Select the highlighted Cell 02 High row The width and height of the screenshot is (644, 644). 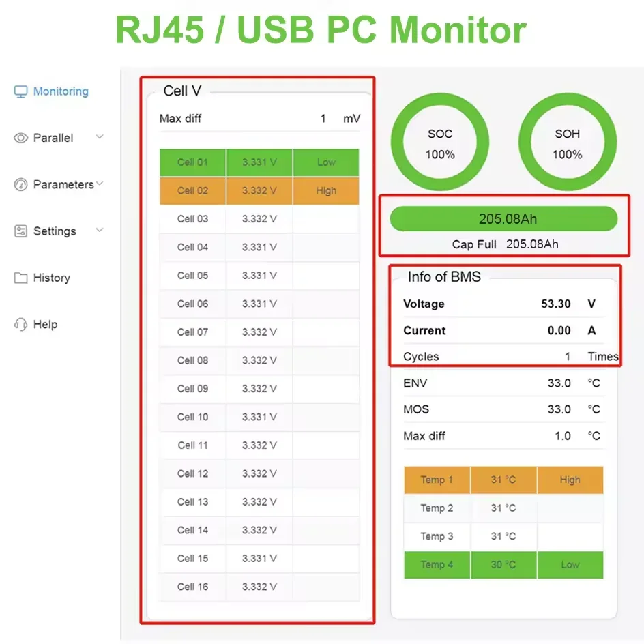[x=259, y=191]
